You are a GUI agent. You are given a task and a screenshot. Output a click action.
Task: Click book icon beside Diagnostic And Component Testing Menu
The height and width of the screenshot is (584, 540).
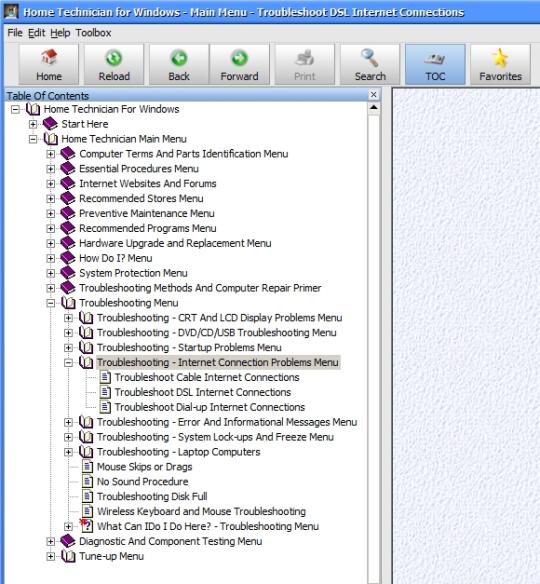[x=68, y=541]
